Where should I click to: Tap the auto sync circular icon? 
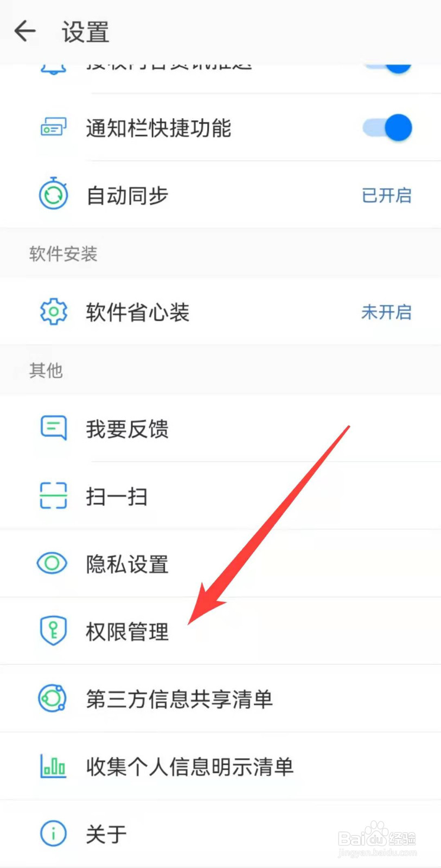53,194
